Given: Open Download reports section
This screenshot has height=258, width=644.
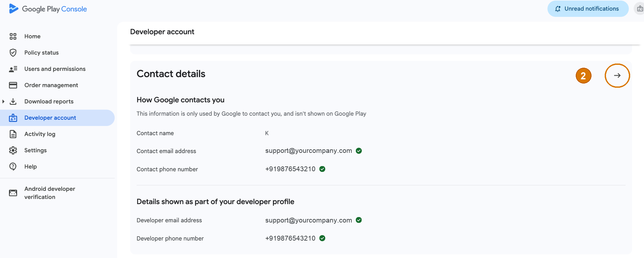Looking at the screenshot, I should [x=57, y=102].
